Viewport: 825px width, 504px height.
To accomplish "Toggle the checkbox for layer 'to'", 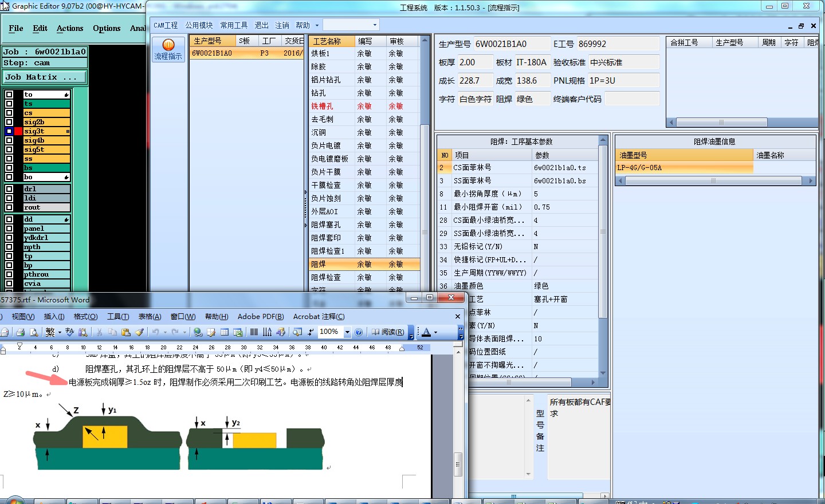I will pyautogui.click(x=9, y=94).
